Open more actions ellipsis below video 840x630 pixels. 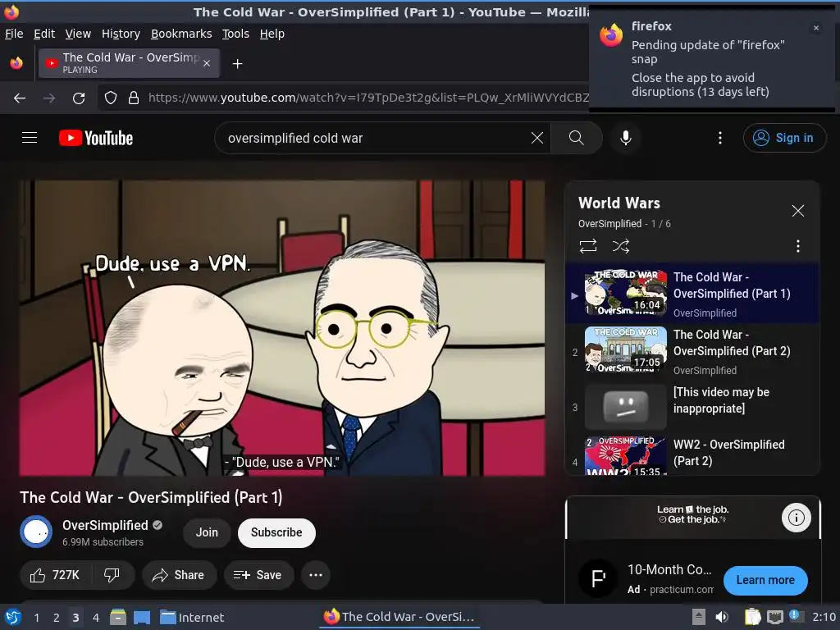pyautogui.click(x=316, y=575)
